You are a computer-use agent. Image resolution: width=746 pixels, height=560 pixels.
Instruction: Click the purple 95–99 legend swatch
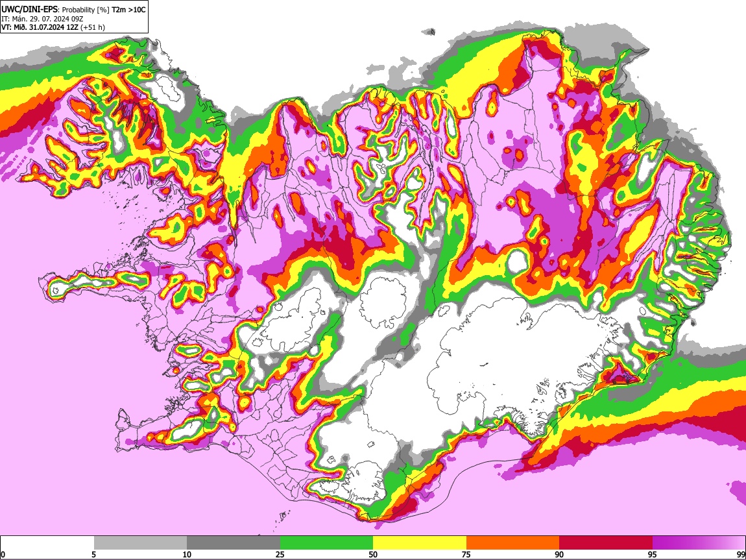699,543
